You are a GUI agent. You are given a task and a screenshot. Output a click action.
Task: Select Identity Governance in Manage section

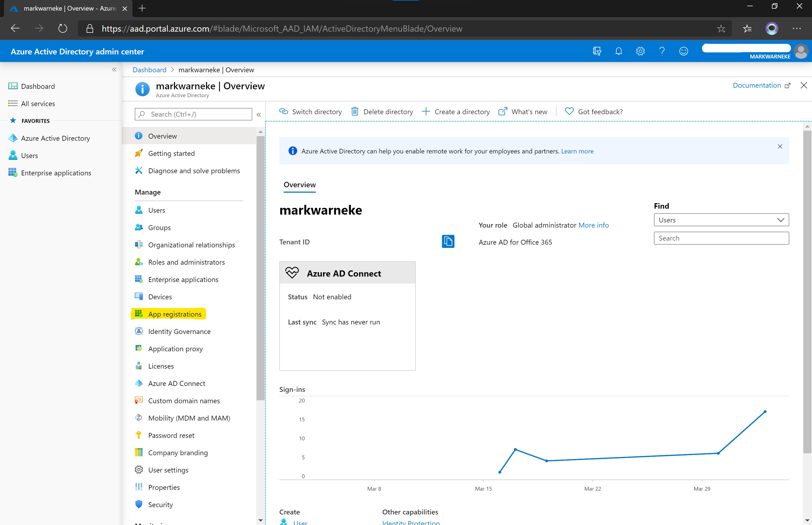(179, 331)
